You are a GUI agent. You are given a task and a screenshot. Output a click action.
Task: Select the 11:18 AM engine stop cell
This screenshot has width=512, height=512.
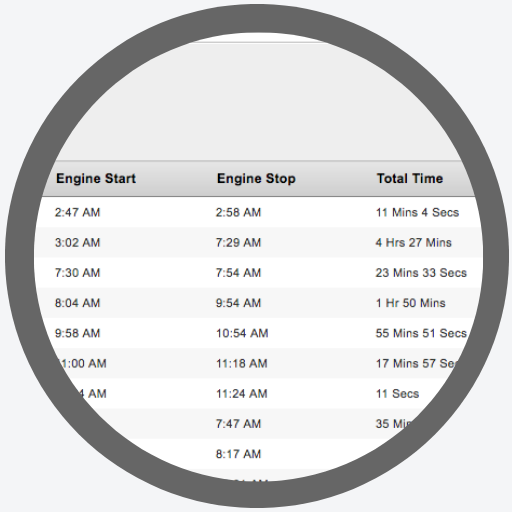[x=242, y=363]
